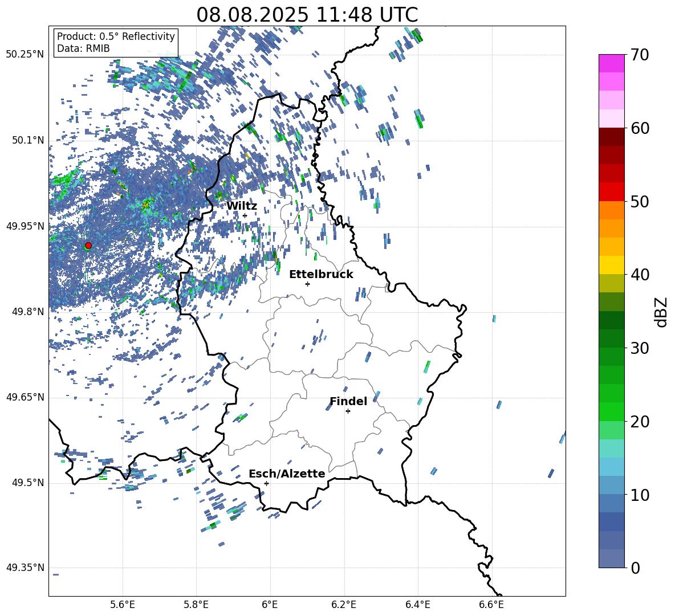Image resolution: width=675 pixels, height=616 pixels.
Task: Click the Data: RMIB text
Action: click(x=83, y=48)
